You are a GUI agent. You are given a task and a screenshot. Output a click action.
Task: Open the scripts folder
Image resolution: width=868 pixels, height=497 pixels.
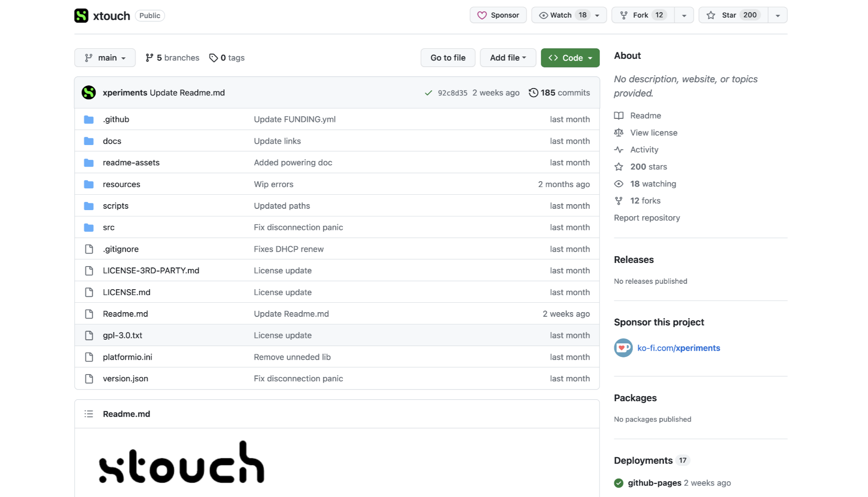click(115, 206)
